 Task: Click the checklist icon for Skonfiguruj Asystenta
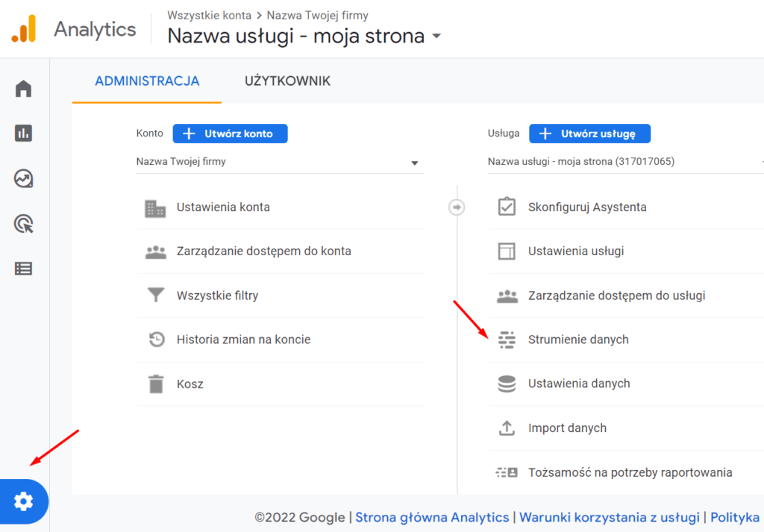click(x=507, y=207)
